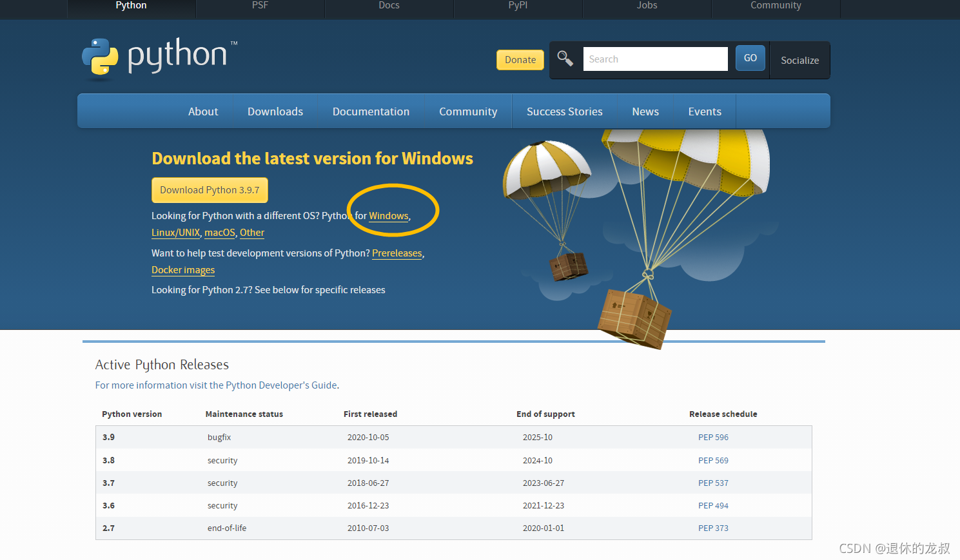Click the First released column header
960x560 pixels.
[371, 414]
